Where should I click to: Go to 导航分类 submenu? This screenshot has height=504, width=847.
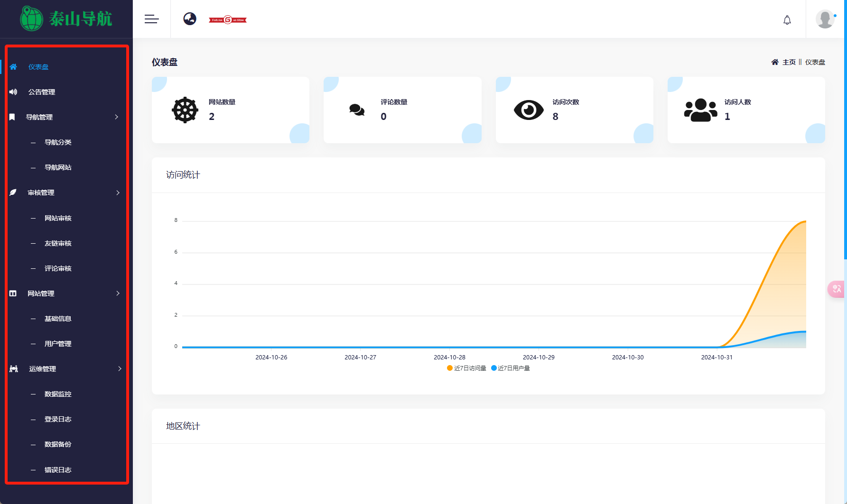(58, 142)
